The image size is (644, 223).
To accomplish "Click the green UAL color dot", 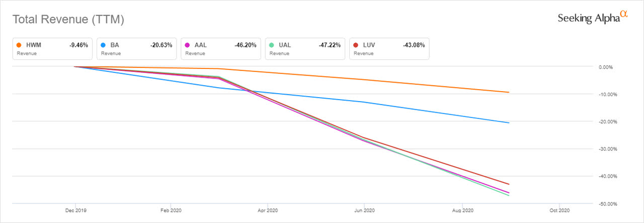I will point(272,45).
